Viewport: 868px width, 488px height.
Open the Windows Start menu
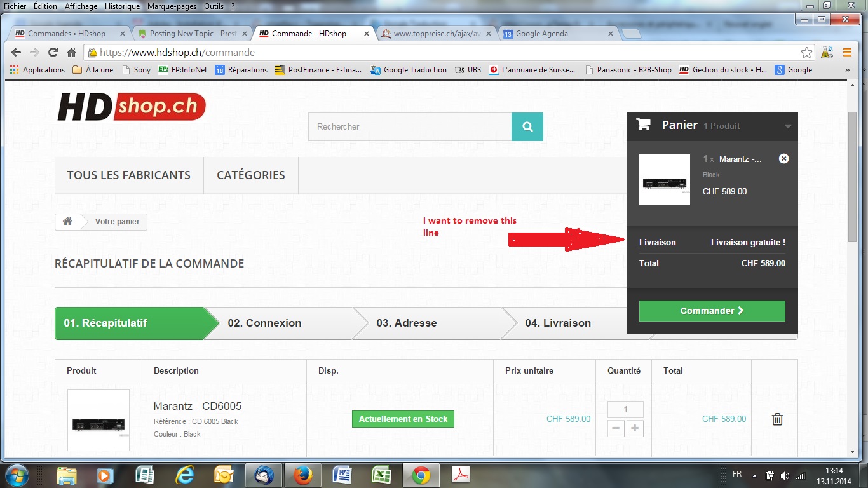click(x=16, y=475)
